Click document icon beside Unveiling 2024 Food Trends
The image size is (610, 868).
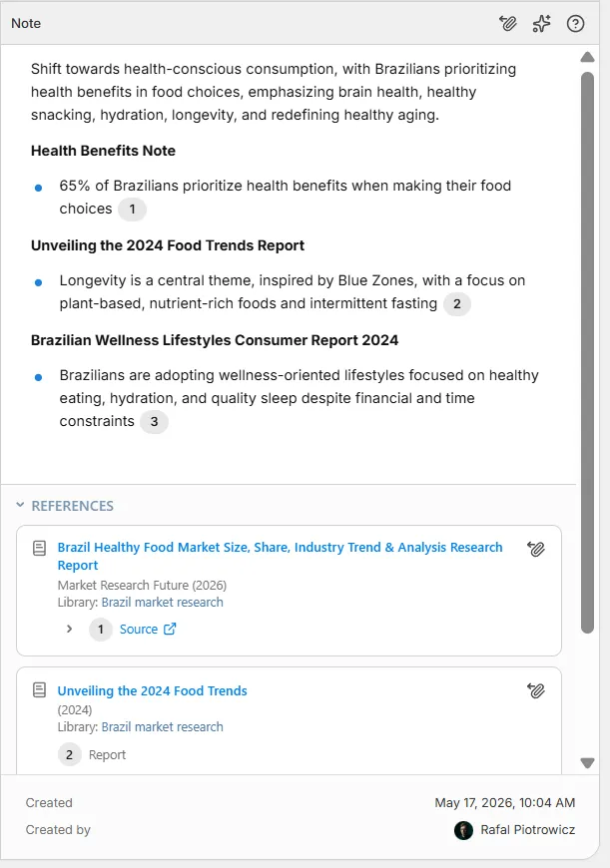coord(39,689)
